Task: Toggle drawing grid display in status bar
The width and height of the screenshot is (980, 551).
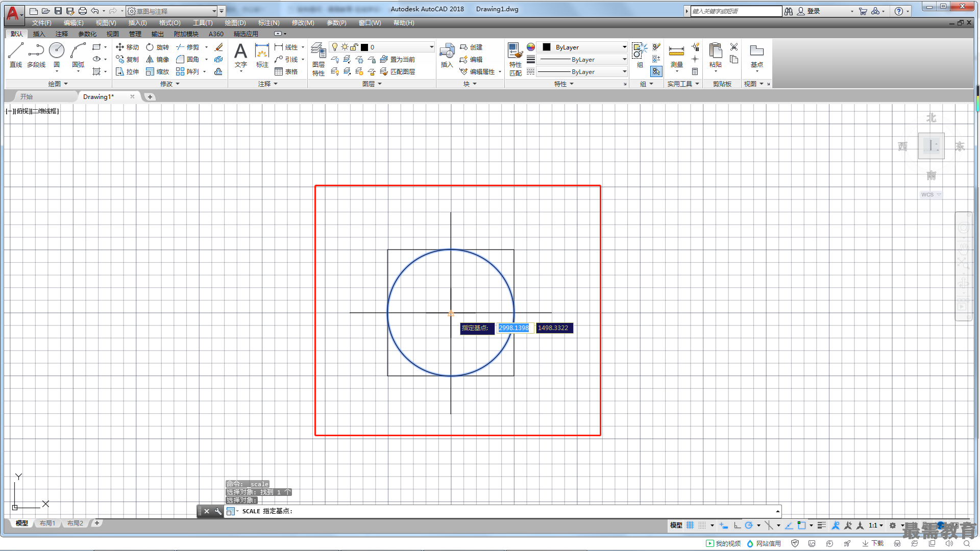Action: pos(690,525)
